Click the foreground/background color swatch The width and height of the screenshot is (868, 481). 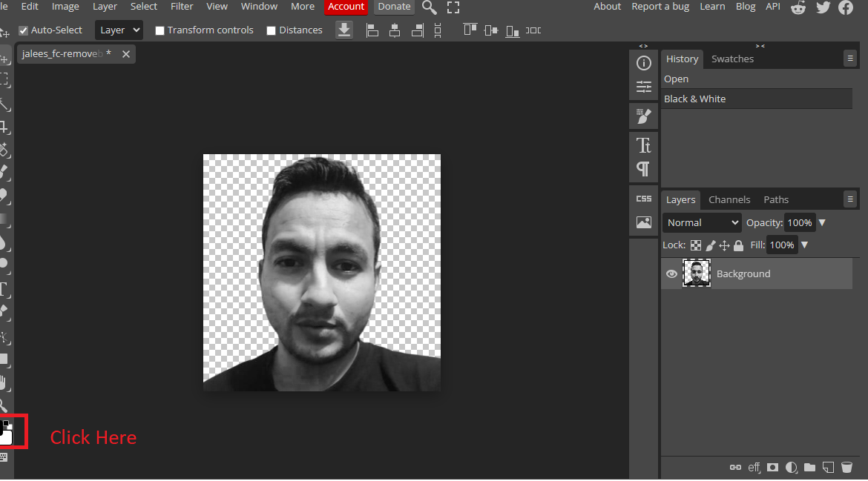[6, 434]
